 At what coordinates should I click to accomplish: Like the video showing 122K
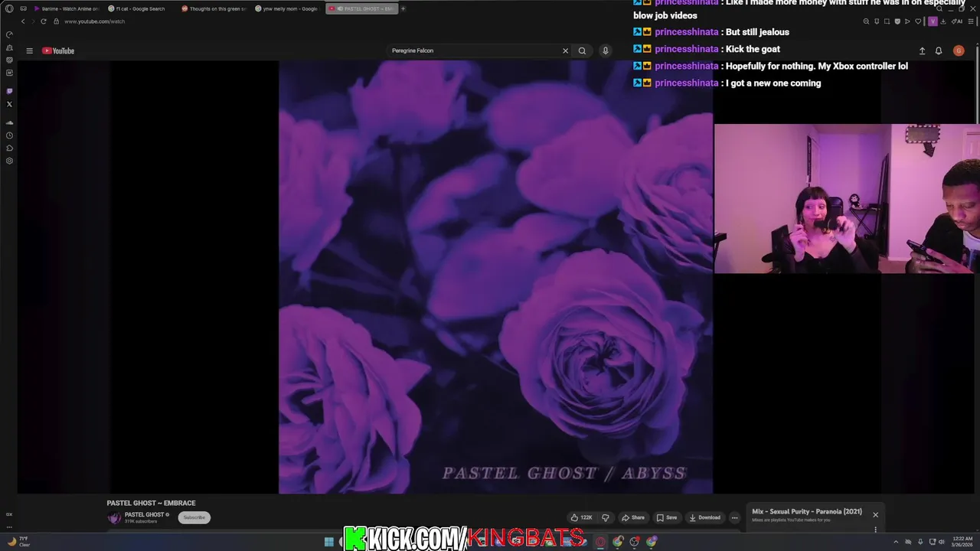(x=582, y=517)
